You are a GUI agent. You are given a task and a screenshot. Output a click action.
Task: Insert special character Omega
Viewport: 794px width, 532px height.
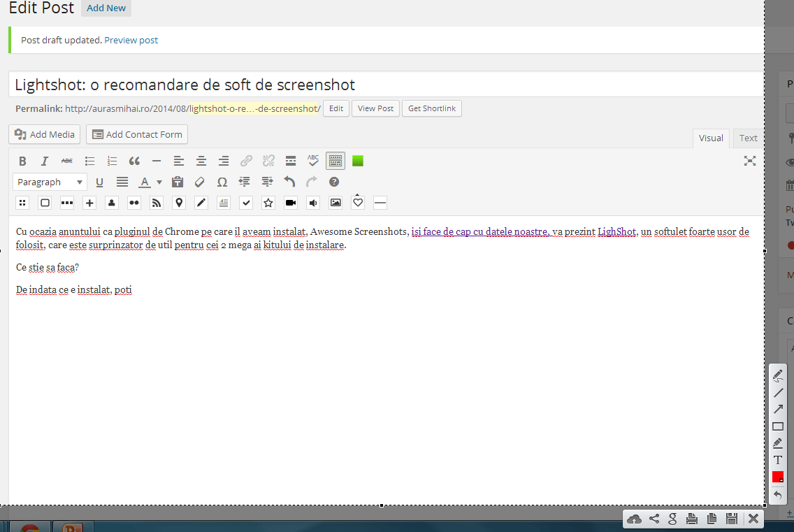click(222, 182)
